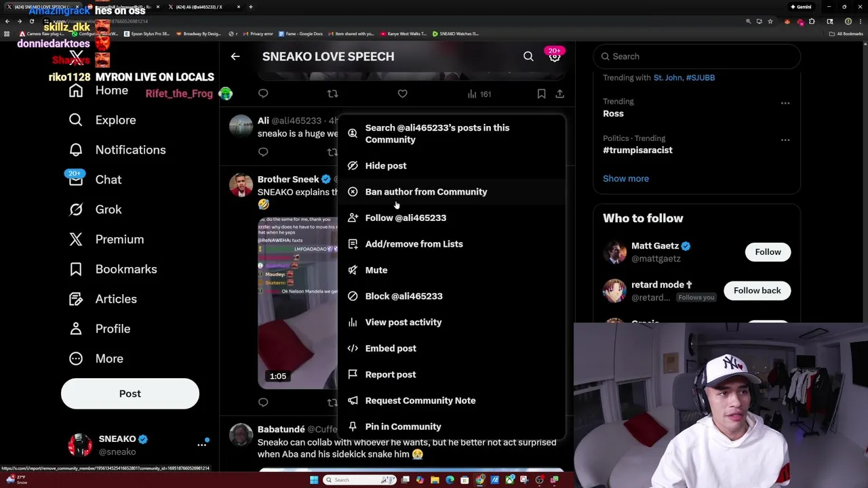Viewport: 868px width, 488px height.
Task: Open the Broadway By Design bookmark
Action: click(198, 33)
